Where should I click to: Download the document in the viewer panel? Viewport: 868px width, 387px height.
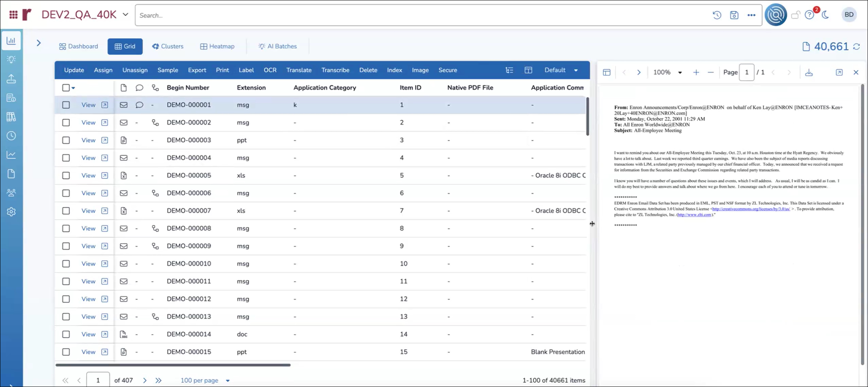[x=809, y=72]
